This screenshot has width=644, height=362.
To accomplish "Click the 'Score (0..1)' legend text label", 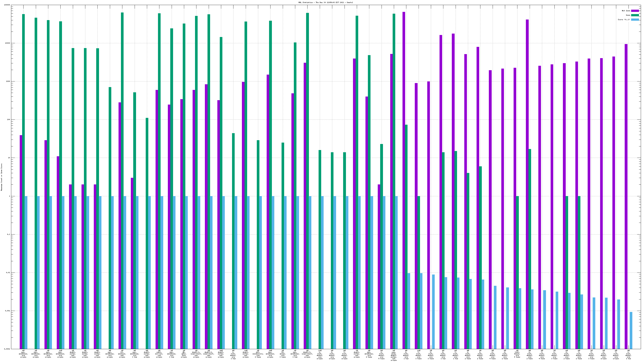I will click(624, 20).
